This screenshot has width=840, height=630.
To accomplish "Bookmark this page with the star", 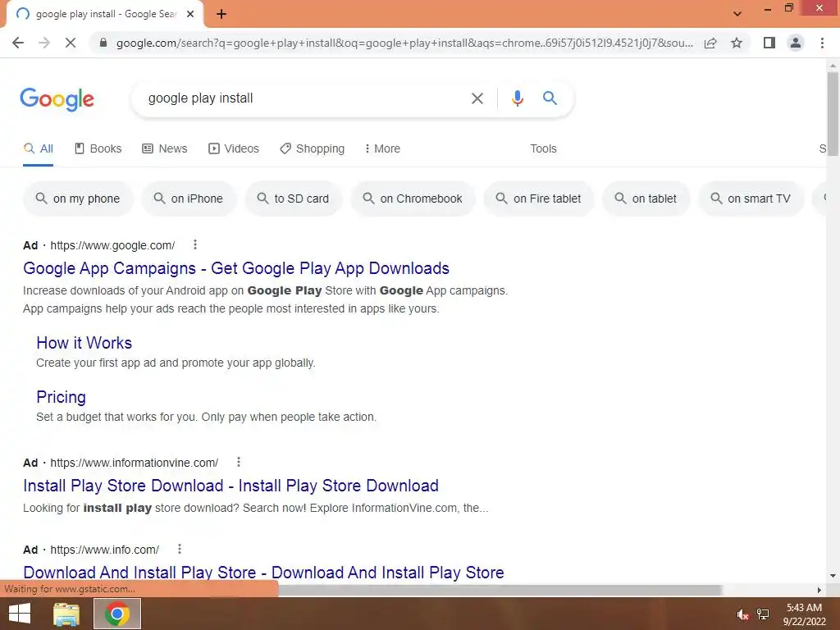I will coord(737,43).
